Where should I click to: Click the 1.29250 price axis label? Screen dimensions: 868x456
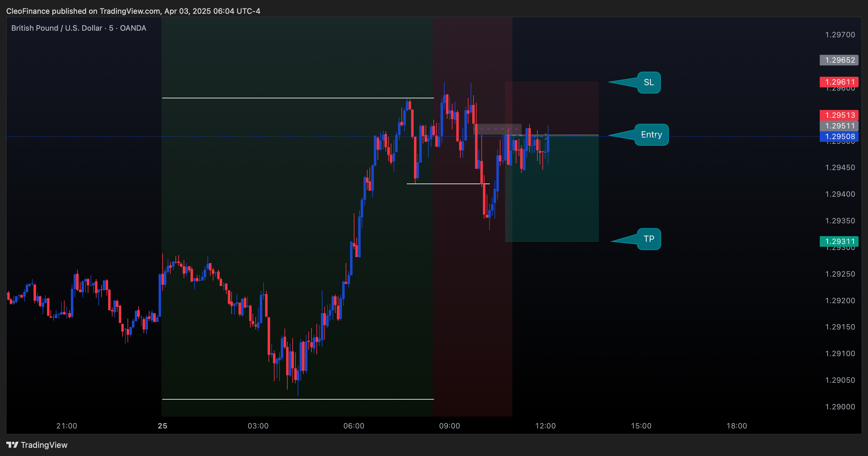pos(840,274)
